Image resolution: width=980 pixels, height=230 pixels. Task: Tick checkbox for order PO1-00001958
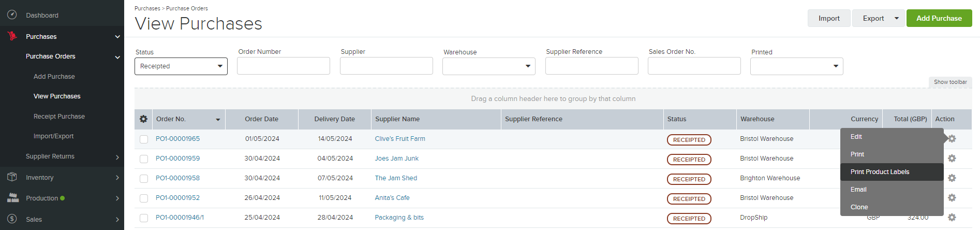pyautogui.click(x=144, y=179)
